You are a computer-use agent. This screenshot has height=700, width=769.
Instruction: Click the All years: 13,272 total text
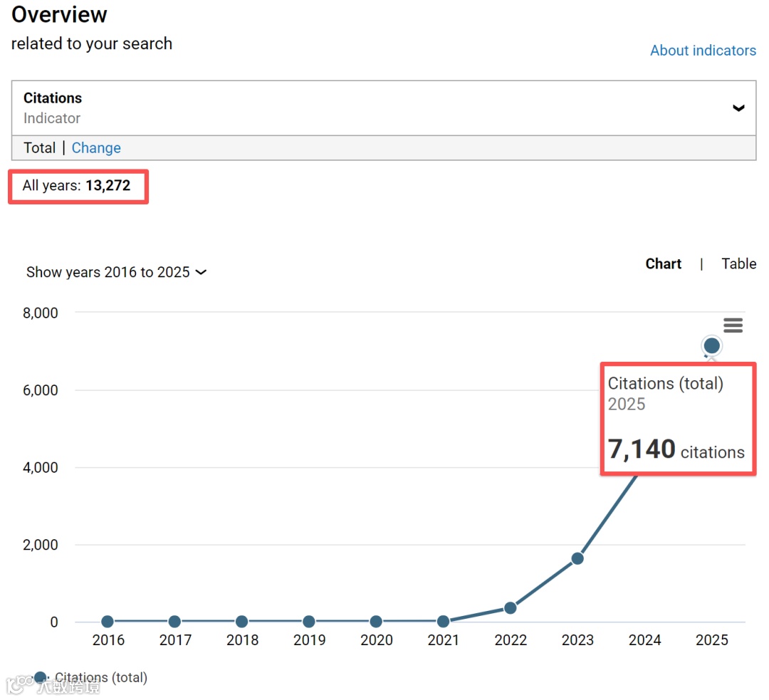[76, 185]
